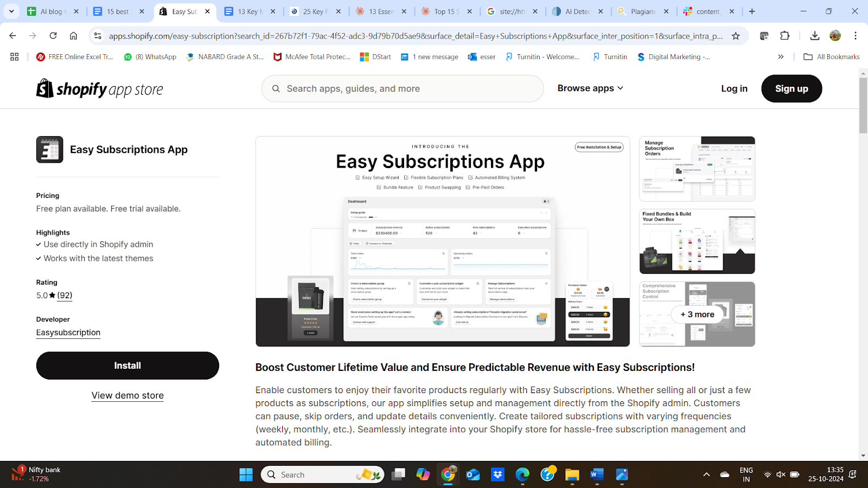The image size is (868, 488).
Task: Reload the current page
Action: 53,36
